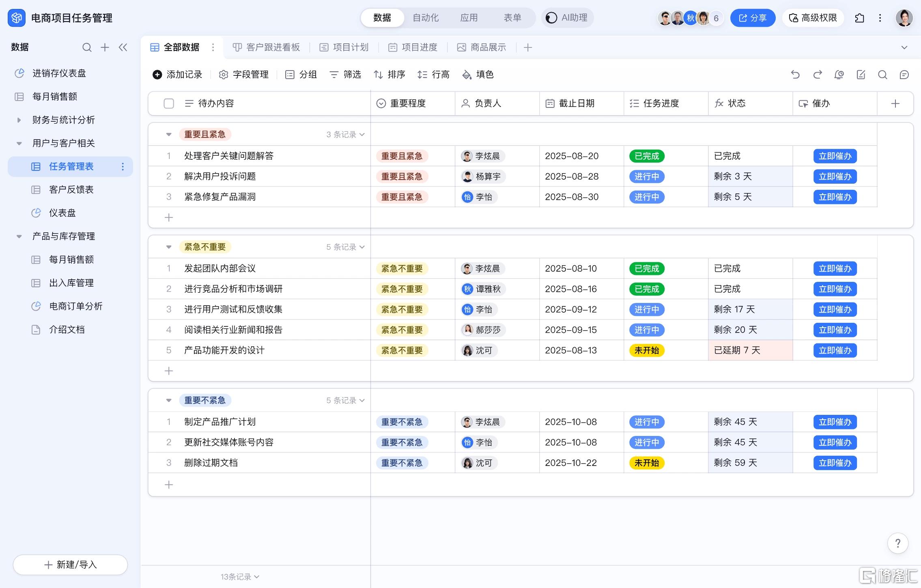Collapse the 重要且紧急 group

tap(169, 135)
